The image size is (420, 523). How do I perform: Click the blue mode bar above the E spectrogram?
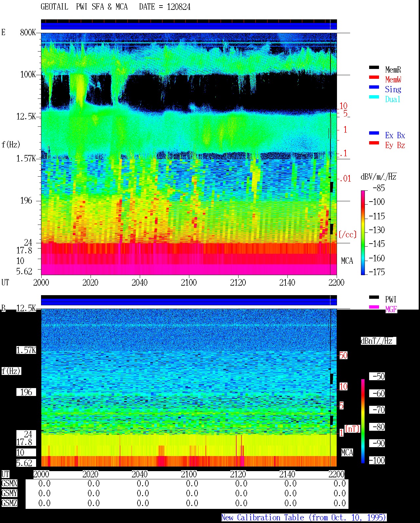[x=189, y=26]
